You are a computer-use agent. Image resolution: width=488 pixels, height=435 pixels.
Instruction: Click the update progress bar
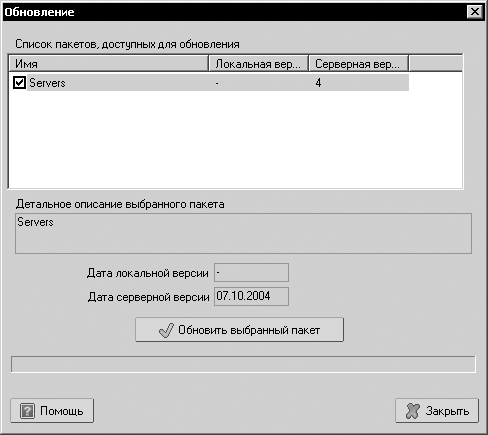click(x=243, y=364)
